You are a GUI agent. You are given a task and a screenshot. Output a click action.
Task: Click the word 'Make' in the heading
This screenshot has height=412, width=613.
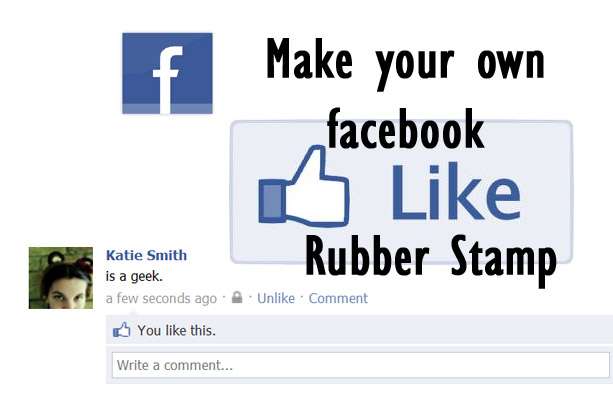coord(309,59)
